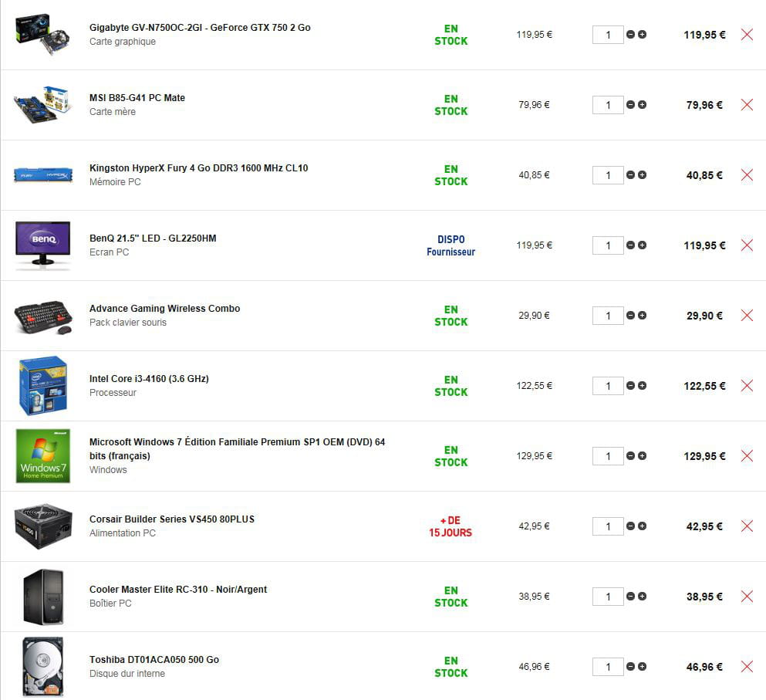Remove the Gigabyte GTX 750 from cart

747,35
